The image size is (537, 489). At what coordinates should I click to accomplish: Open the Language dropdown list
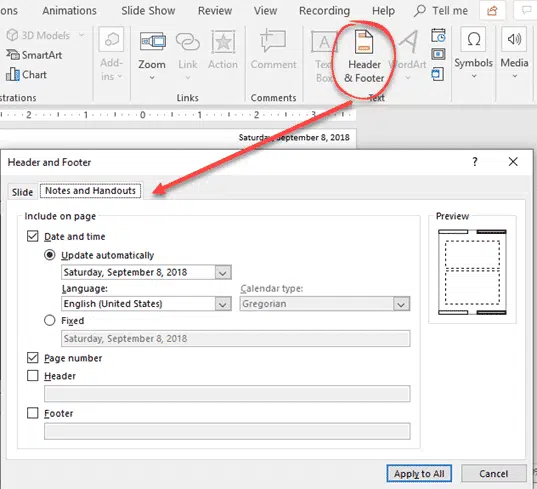coord(223,304)
